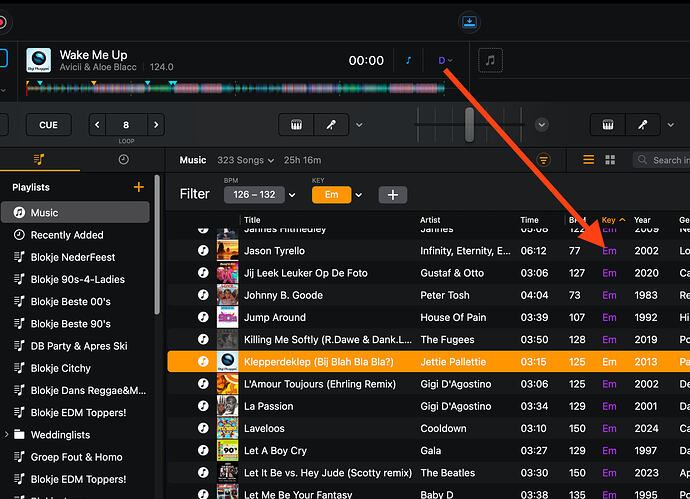Click the left deck microphone icon
Screen dimensions: 690x499
[329, 125]
